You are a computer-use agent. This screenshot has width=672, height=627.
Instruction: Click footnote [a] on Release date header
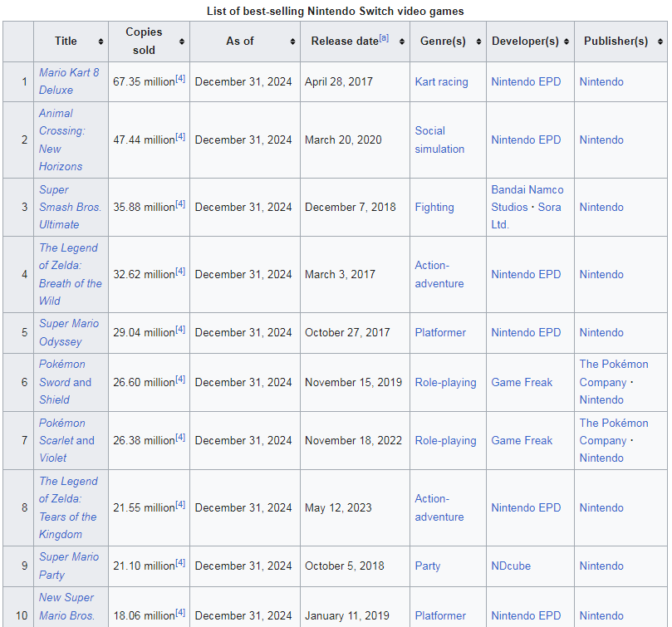coord(384,38)
